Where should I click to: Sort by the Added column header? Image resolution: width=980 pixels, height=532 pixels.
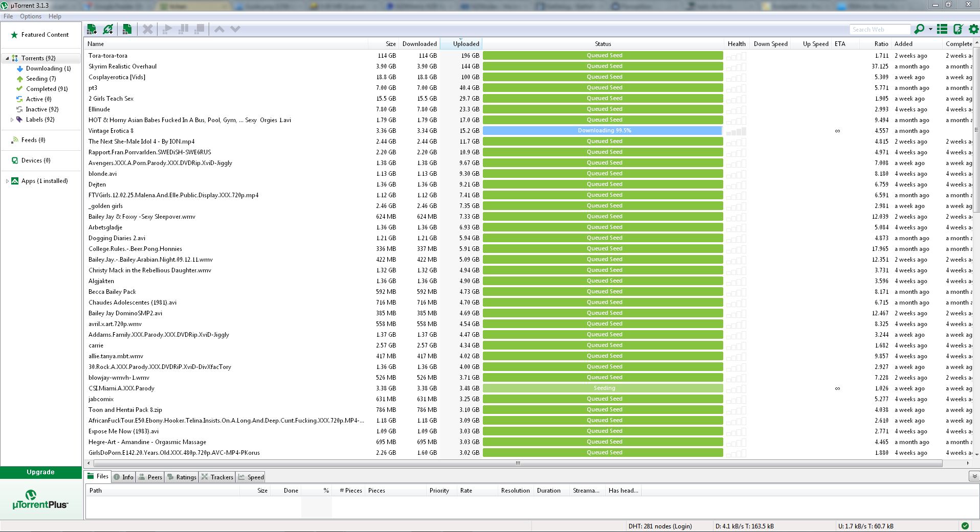coord(916,44)
